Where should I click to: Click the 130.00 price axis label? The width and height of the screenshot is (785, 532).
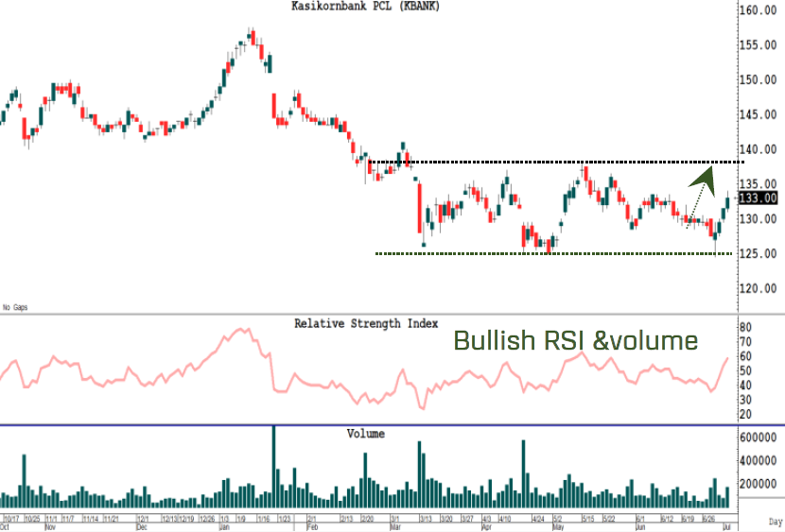(x=758, y=218)
